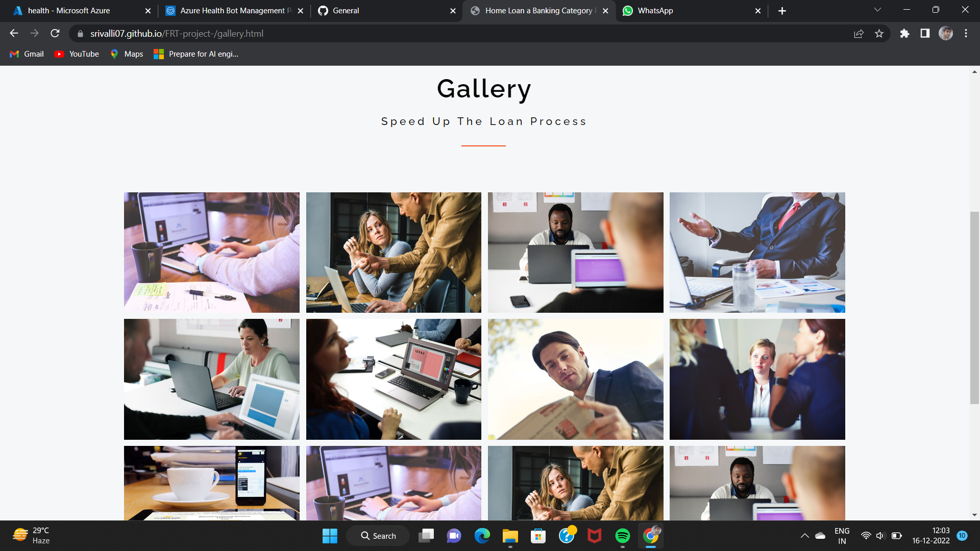Image resolution: width=980 pixels, height=551 pixels.
Task: Click the Google profile avatar icon
Action: point(946,33)
